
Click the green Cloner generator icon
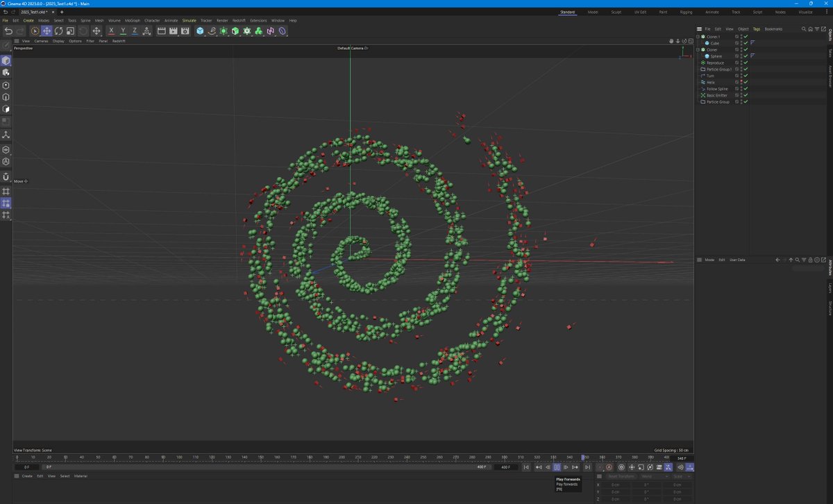point(224,31)
